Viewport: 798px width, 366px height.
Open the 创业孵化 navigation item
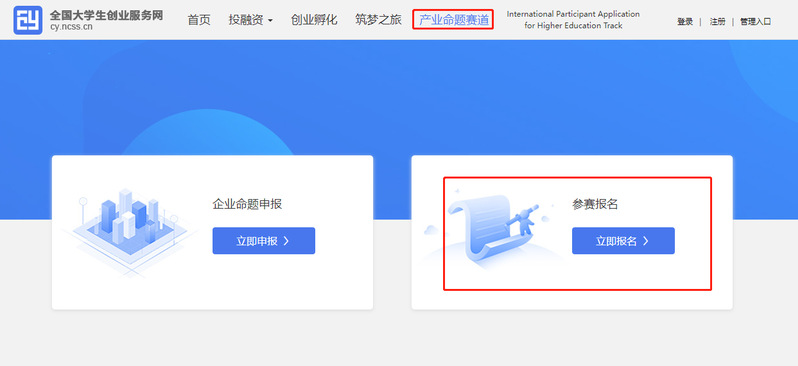point(314,20)
